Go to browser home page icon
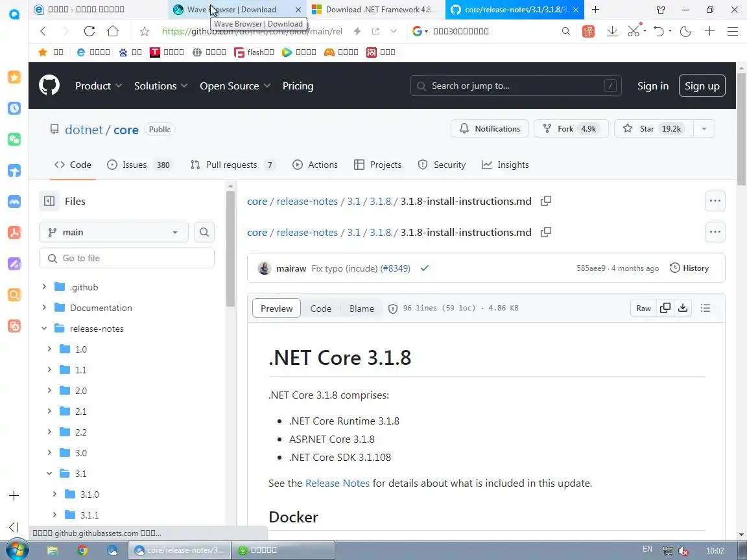The height and width of the screenshot is (560, 747). coord(113,31)
